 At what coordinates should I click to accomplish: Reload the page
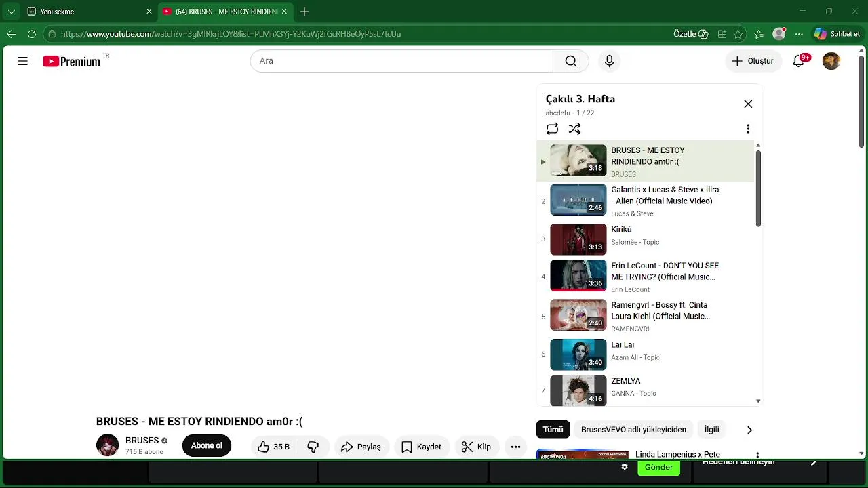32,34
